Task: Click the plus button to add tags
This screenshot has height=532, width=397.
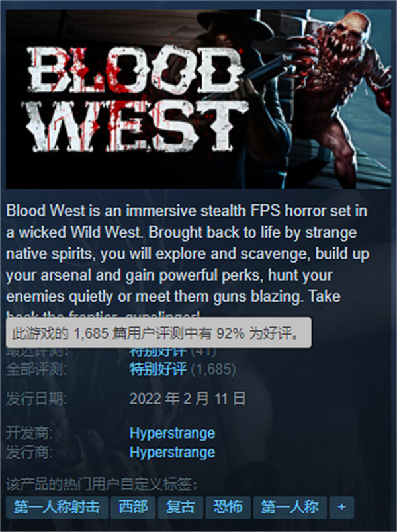Action: point(341,507)
